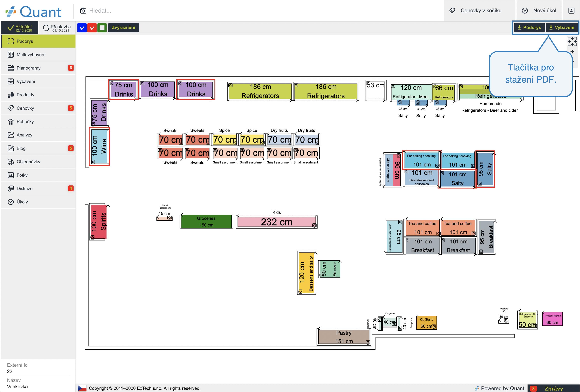
Task: Click the Planogramy badge showing 6
Action: pyautogui.click(x=71, y=68)
